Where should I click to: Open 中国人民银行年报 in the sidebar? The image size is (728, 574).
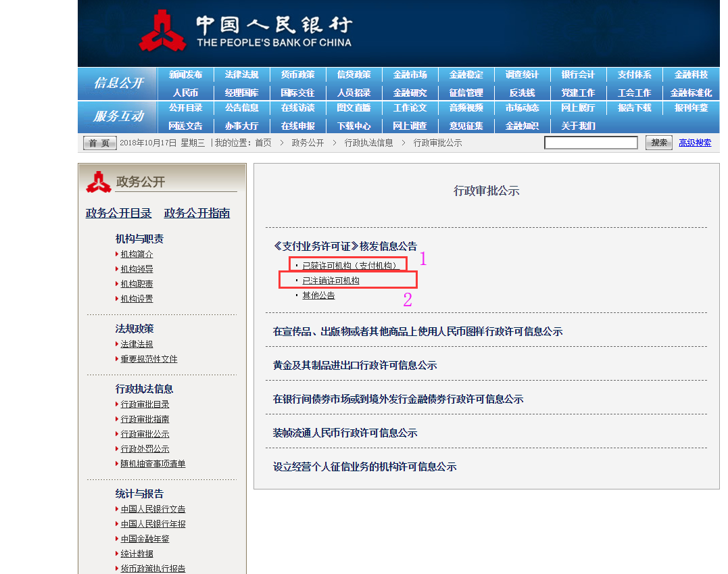tap(153, 524)
